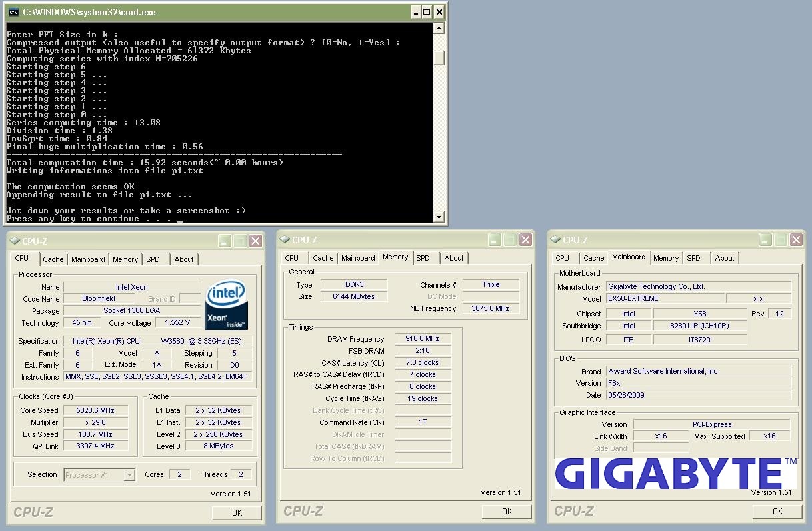Minimize the CPU-Z window showing the CPU tab
812x531 pixels.
(225, 241)
